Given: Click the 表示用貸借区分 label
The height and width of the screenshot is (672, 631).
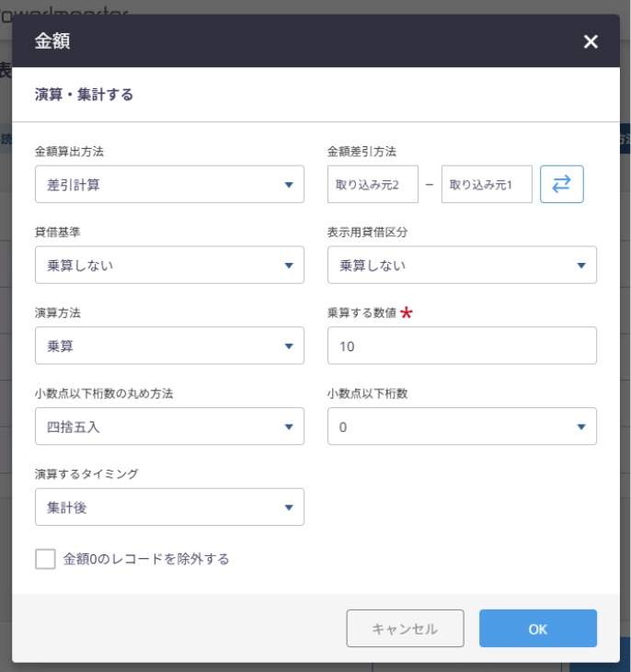Looking at the screenshot, I should pyautogui.click(x=367, y=232).
